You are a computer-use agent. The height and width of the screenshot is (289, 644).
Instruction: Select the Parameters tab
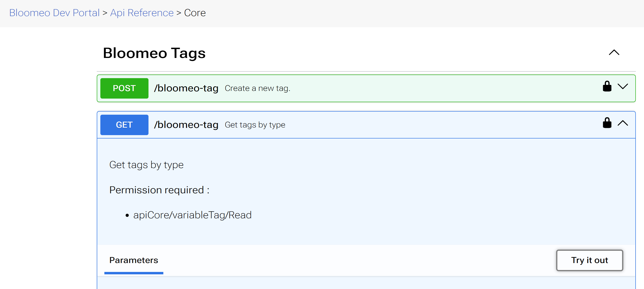coord(134,260)
